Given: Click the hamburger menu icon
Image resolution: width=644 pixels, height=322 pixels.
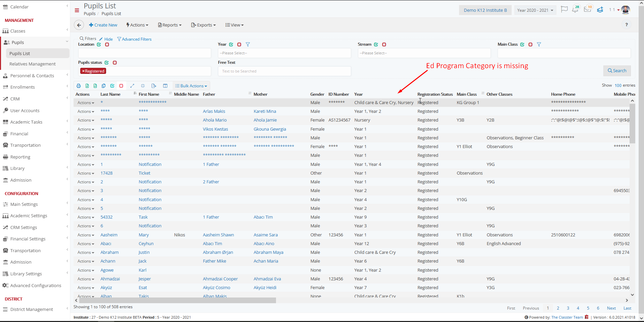Looking at the screenshot, I should pos(77,10).
